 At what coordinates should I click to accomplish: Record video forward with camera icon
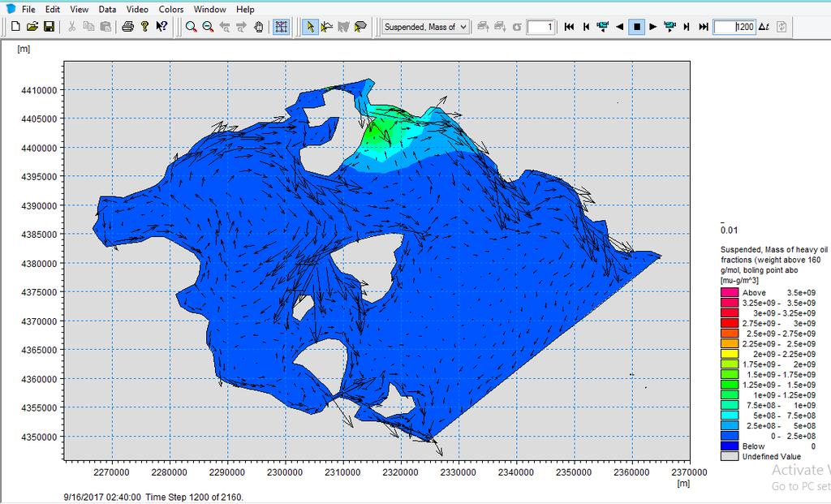[670, 27]
